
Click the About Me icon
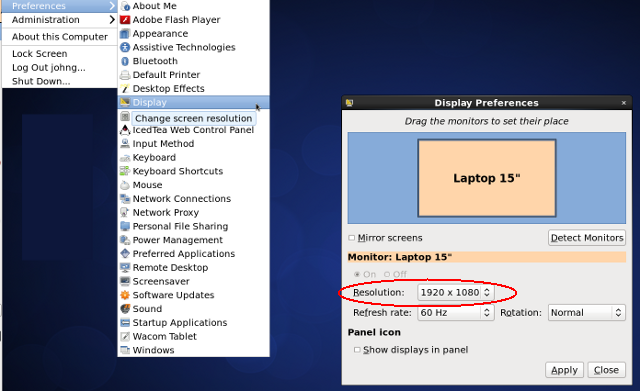click(x=125, y=6)
